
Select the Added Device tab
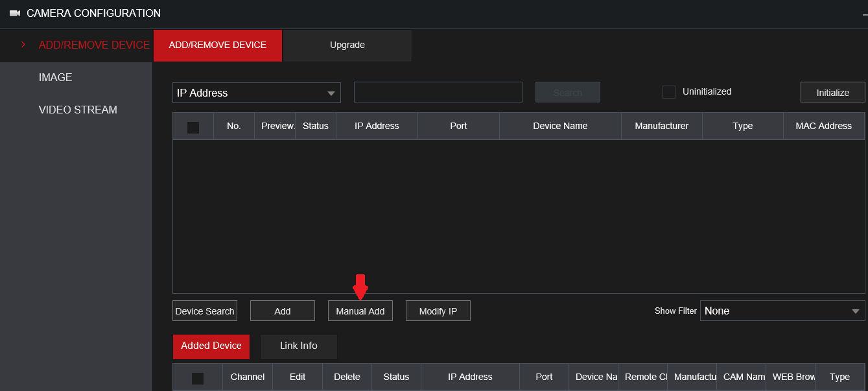coord(211,346)
